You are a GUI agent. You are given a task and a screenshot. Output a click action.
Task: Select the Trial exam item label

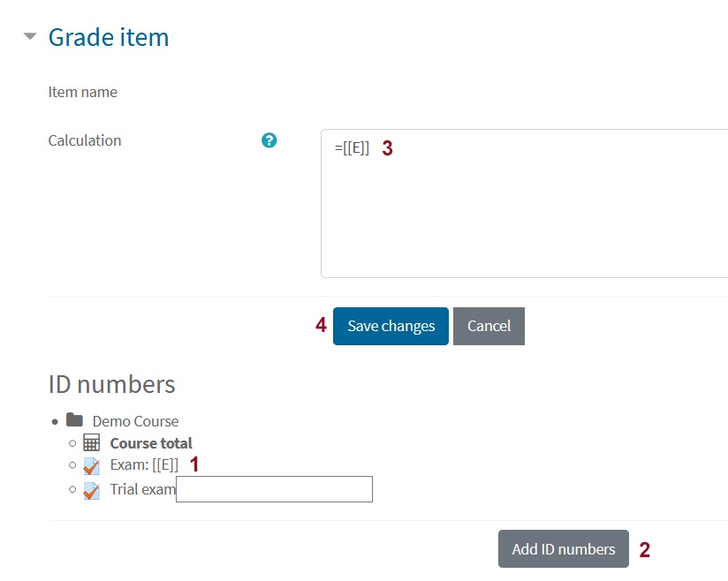coord(142,489)
